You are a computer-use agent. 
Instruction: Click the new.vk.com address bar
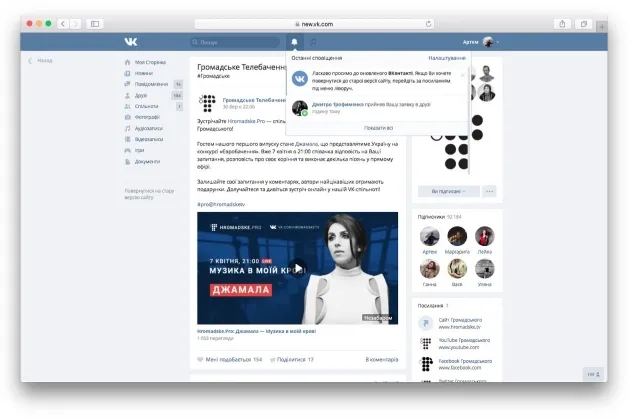(314, 24)
